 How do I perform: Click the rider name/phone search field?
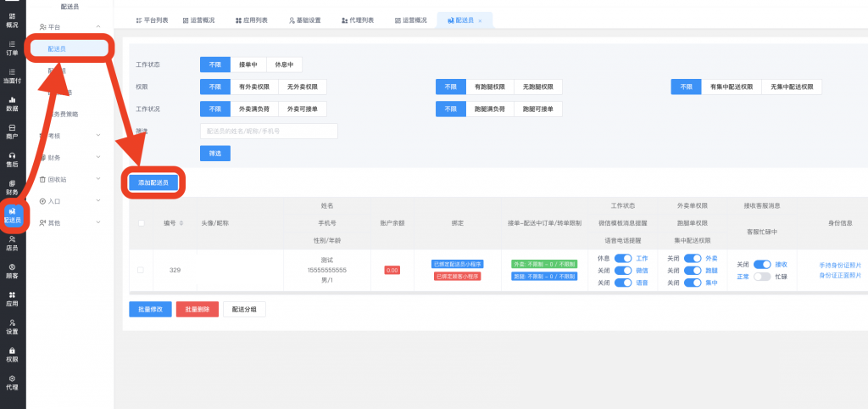(x=269, y=131)
